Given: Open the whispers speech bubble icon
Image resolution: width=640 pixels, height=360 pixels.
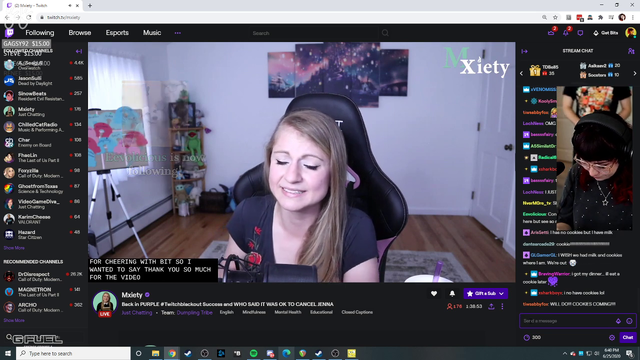Looking at the screenshot, I should pos(580,33).
